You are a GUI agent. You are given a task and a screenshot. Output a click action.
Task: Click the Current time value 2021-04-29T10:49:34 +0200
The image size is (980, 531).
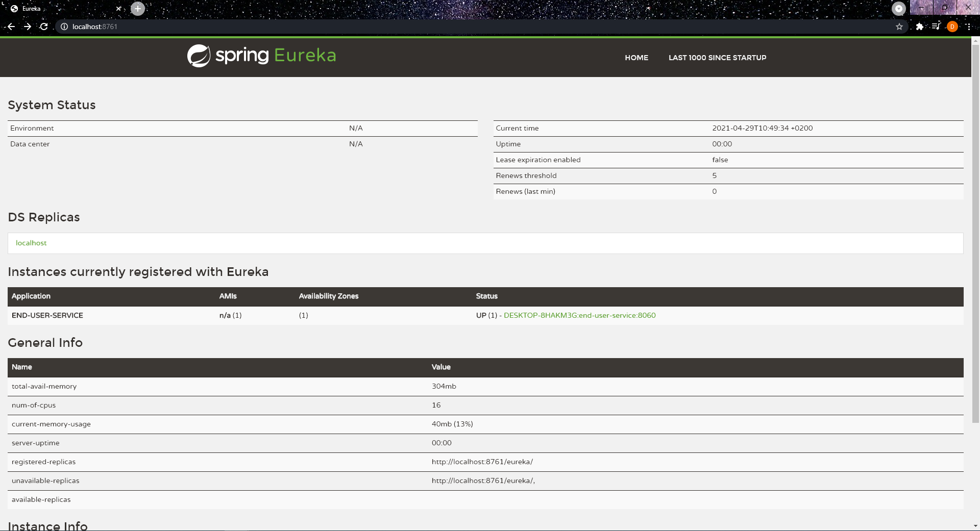pos(762,128)
